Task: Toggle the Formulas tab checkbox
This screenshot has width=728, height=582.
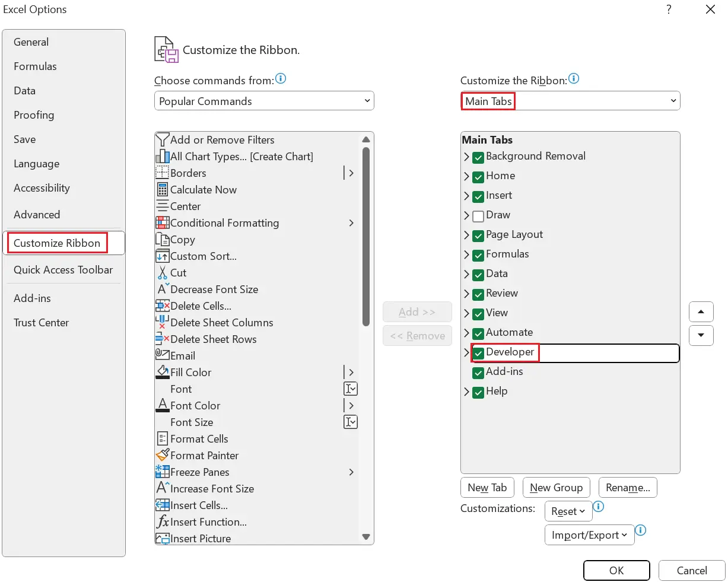Action: tap(478, 256)
